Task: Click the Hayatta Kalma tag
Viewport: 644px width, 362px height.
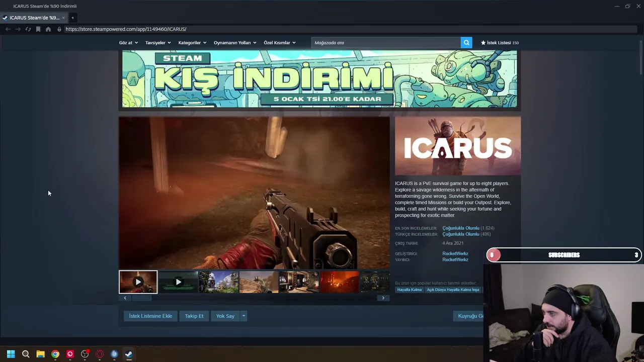Action: click(x=410, y=290)
